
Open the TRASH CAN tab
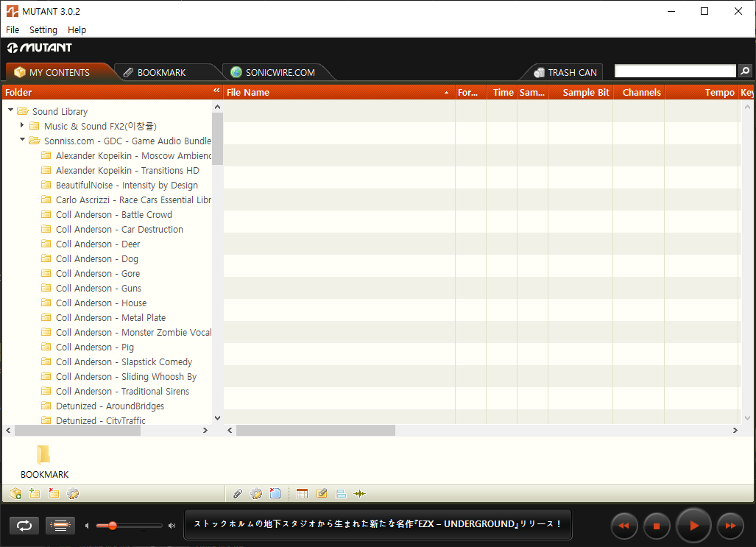coord(565,72)
